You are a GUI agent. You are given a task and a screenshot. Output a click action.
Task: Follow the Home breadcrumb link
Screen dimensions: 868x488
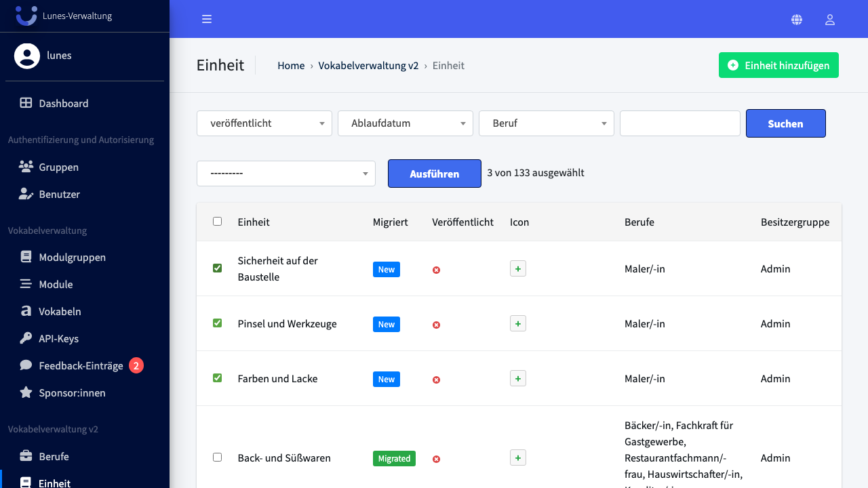tap(291, 66)
